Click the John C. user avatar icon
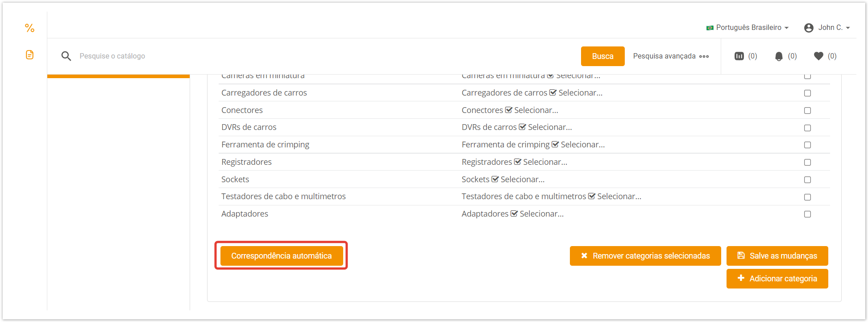Image resolution: width=868 pixels, height=322 pixels. point(809,28)
